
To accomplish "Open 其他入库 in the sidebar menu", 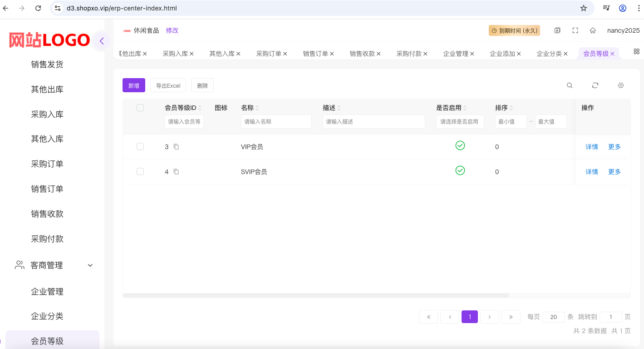I will click(47, 139).
